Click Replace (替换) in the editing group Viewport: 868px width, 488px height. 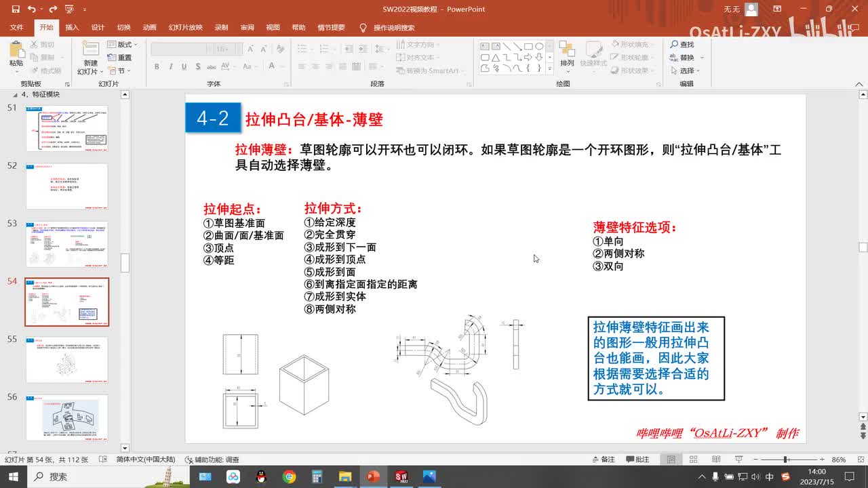(683, 58)
